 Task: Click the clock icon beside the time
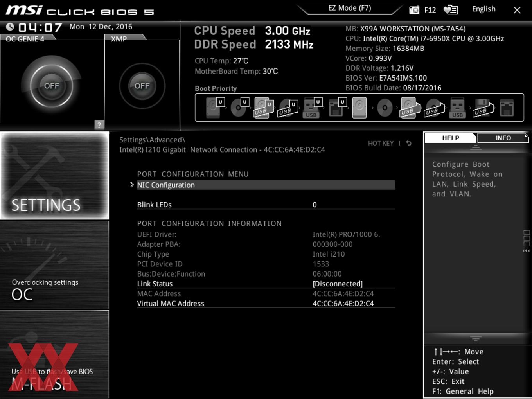click(10, 27)
